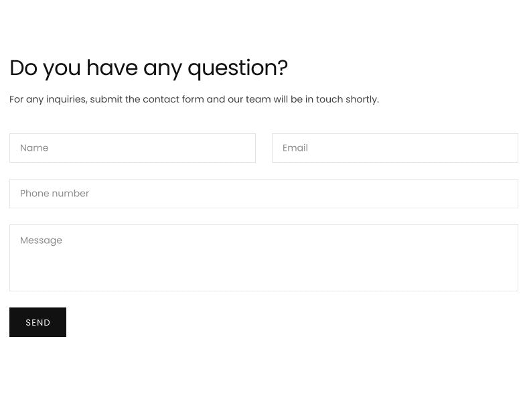Click the "Do you have any question?" heading

149,68
